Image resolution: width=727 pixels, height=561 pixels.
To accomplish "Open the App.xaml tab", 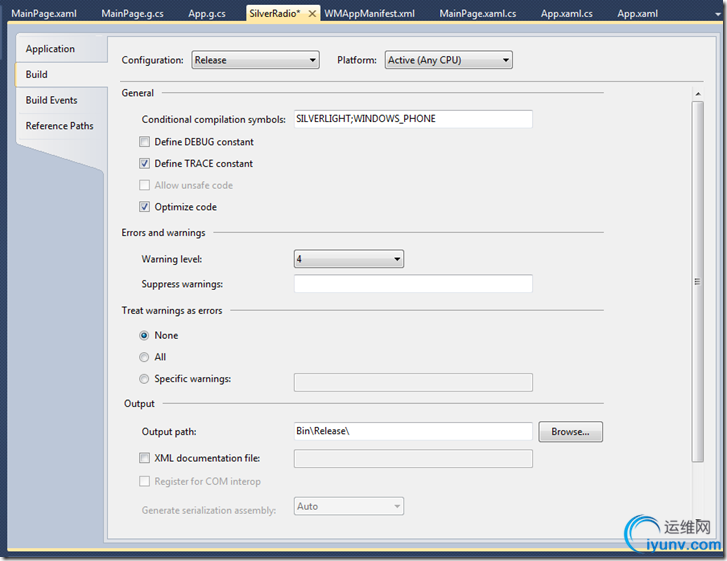I will (638, 13).
